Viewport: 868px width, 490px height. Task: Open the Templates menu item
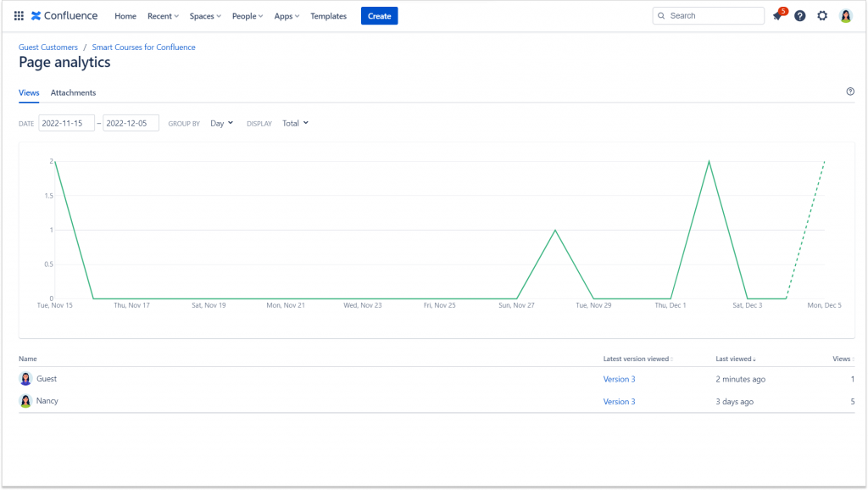pyautogui.click(x=328, y=15)
